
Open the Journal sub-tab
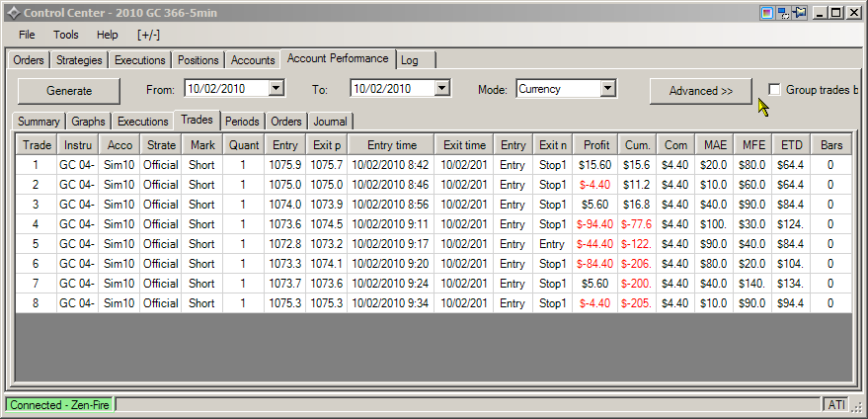pos(331,122)
